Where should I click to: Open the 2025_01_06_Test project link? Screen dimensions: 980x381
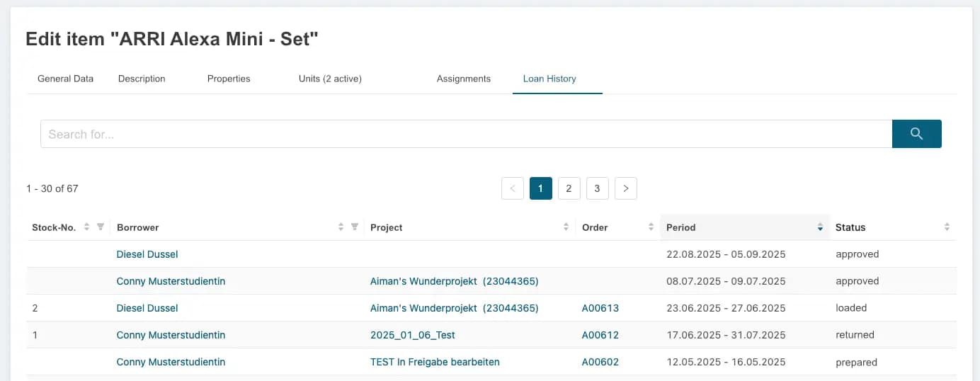coord(412,335)
